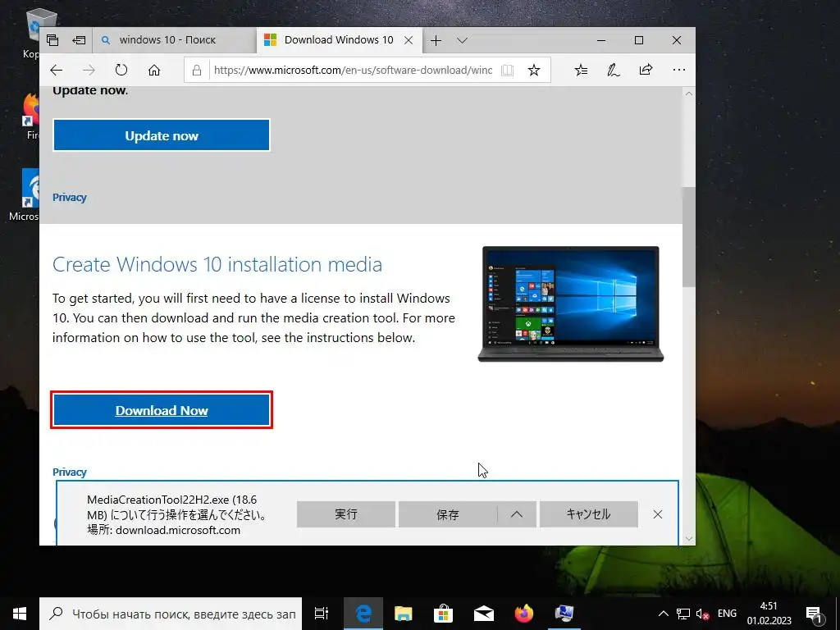840x630 pixels.
Task: Go to the Home page icon
Action: (x=154, y=71)
